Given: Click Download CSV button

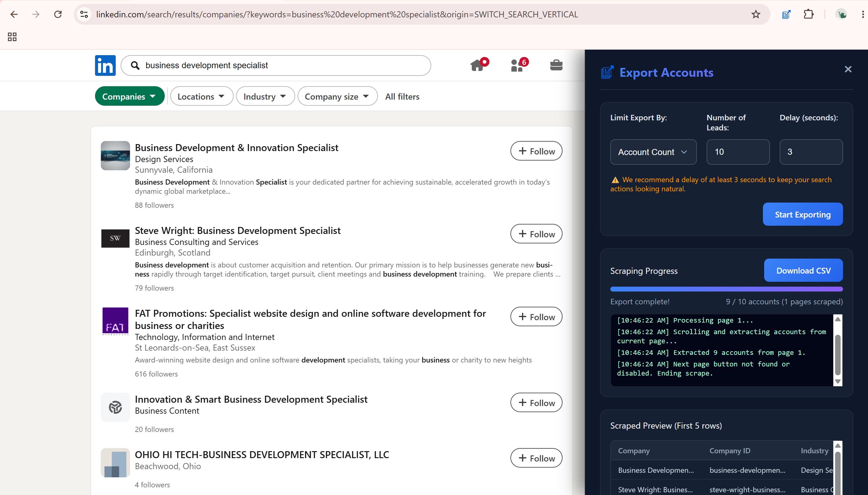Looking at the screenshot, I should click(803, 270).
